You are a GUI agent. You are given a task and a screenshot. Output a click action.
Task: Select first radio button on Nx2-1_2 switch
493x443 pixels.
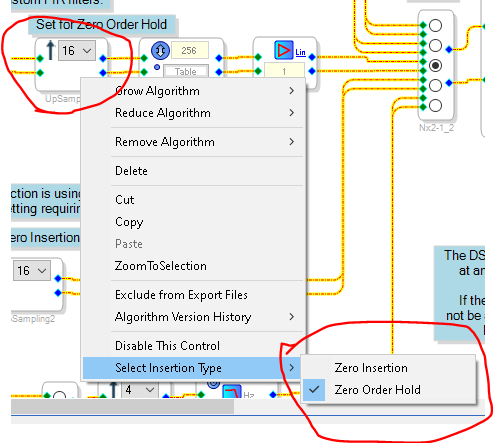tap(435, 25)
